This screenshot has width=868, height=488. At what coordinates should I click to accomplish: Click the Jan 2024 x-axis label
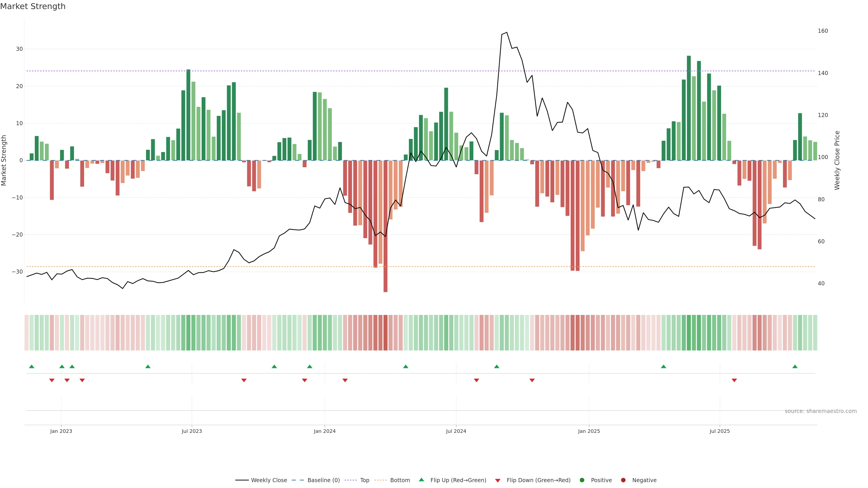point(325,431)
